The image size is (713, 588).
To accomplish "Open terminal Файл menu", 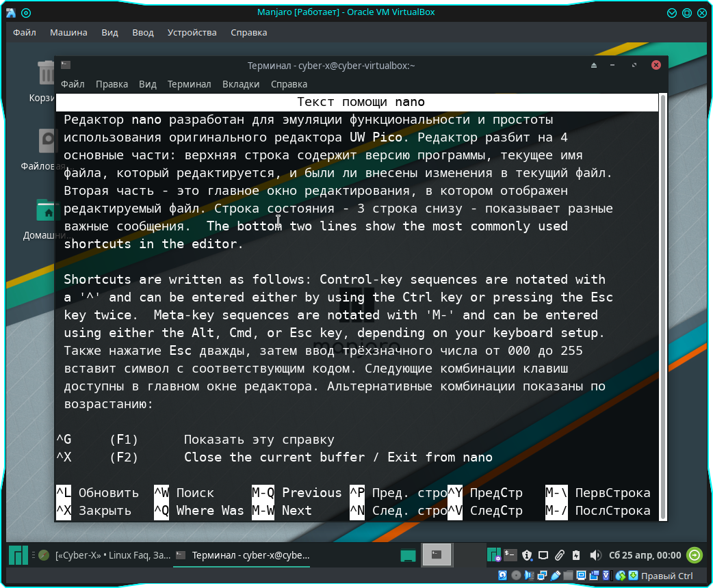I will (x=73, y=84).
